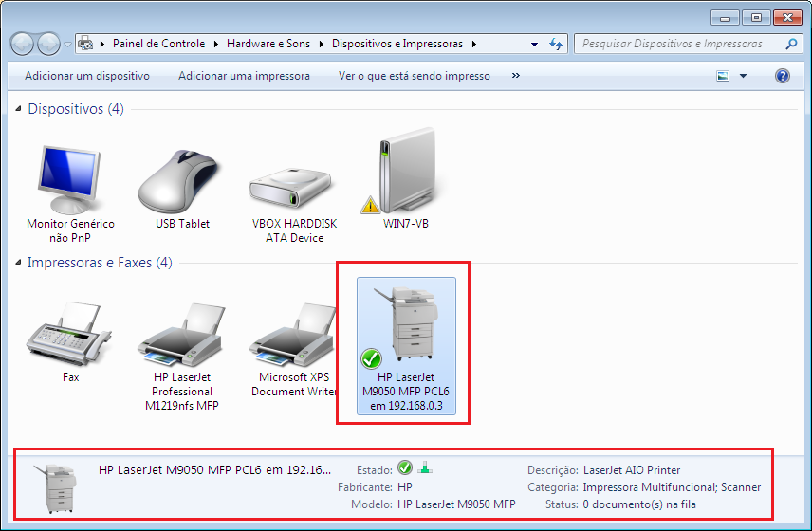Screen dimensions: 812x531
Task: Click the printer icon in address bar
Action: point(85,44)
